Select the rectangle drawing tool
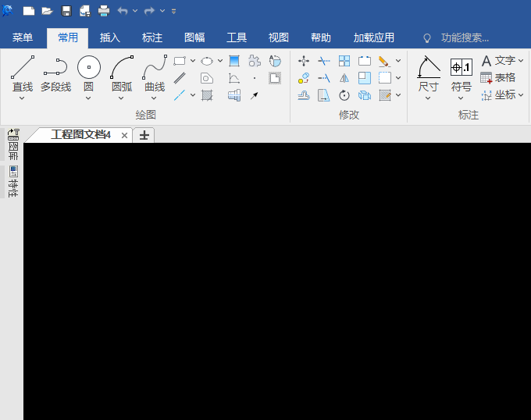This screenshot has height=420, width=531. [180, 61]
